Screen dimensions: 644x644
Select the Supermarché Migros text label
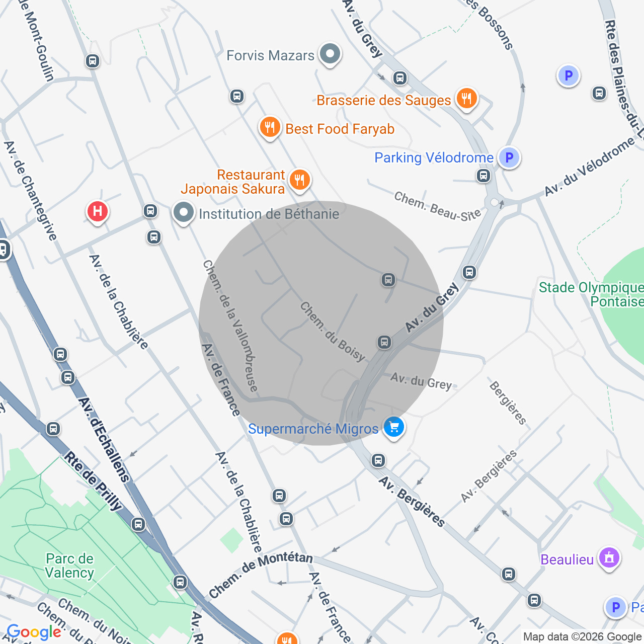pos(313,429)
